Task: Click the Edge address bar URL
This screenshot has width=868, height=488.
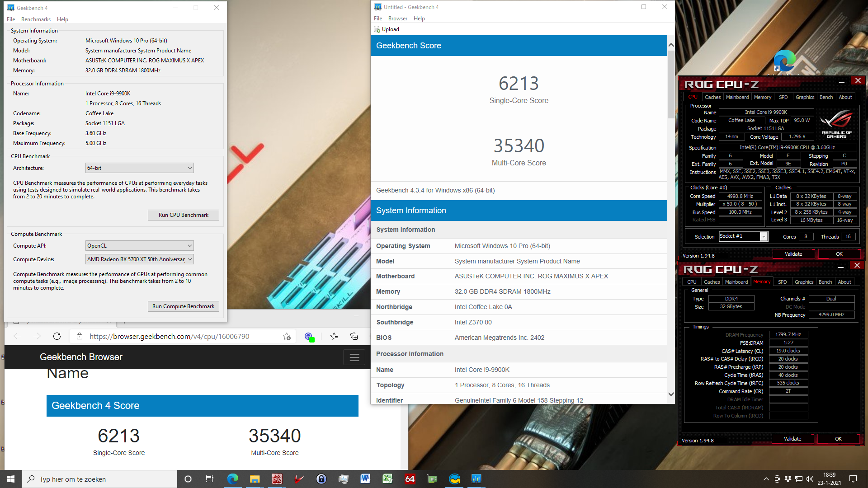Action: 170,336
